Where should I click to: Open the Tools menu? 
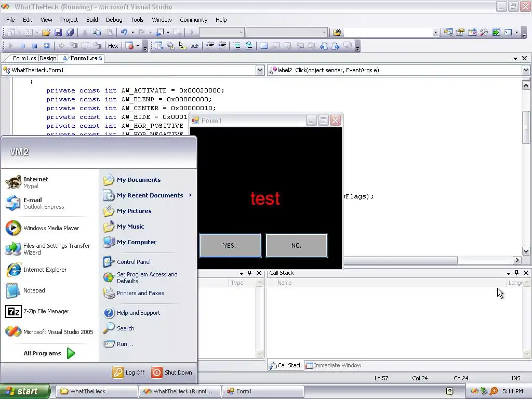pos(137,20)
